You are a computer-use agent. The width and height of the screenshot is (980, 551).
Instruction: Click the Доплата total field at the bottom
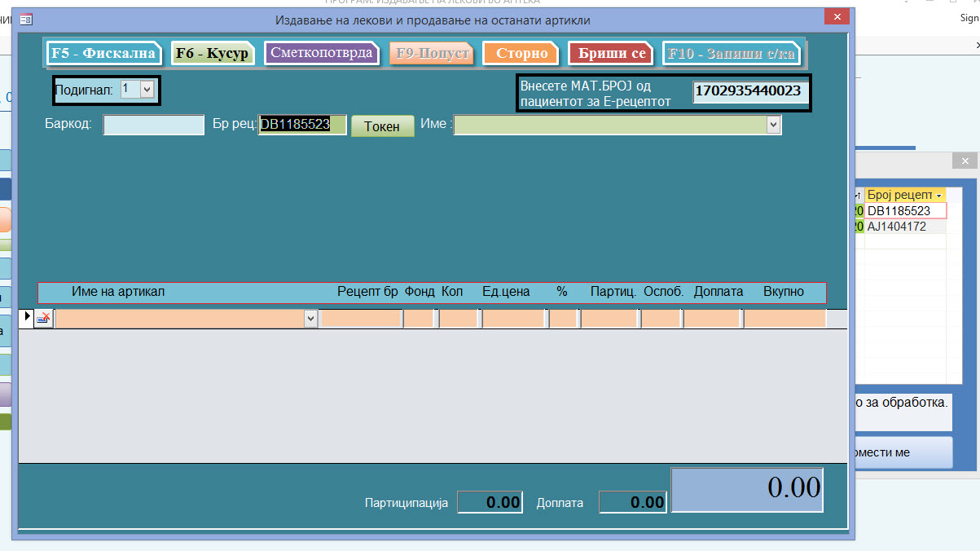[632, 503]
